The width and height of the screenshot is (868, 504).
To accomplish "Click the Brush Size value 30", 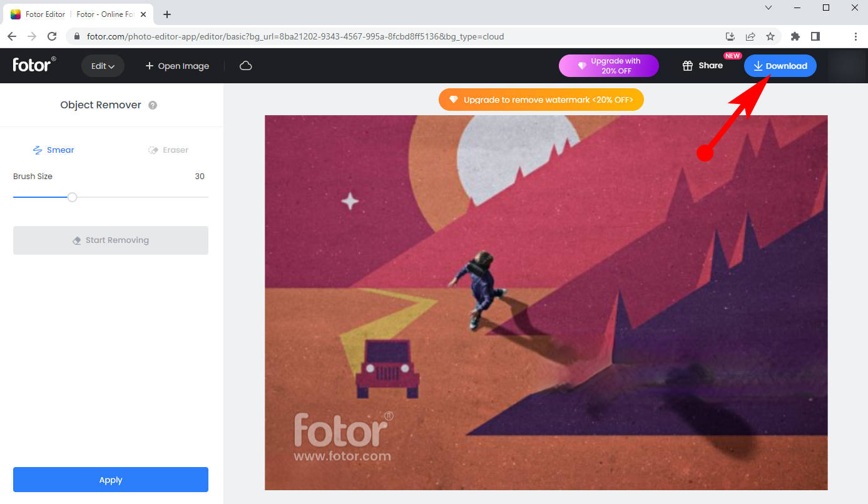I will [200, 177].
